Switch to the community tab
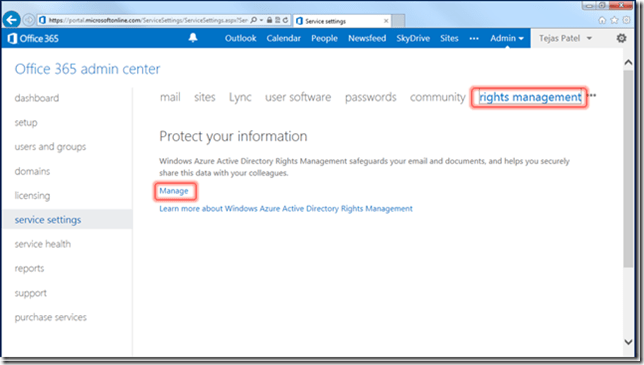Image resolution: width=644 pixels, height=365 pixels. (437, 97)
